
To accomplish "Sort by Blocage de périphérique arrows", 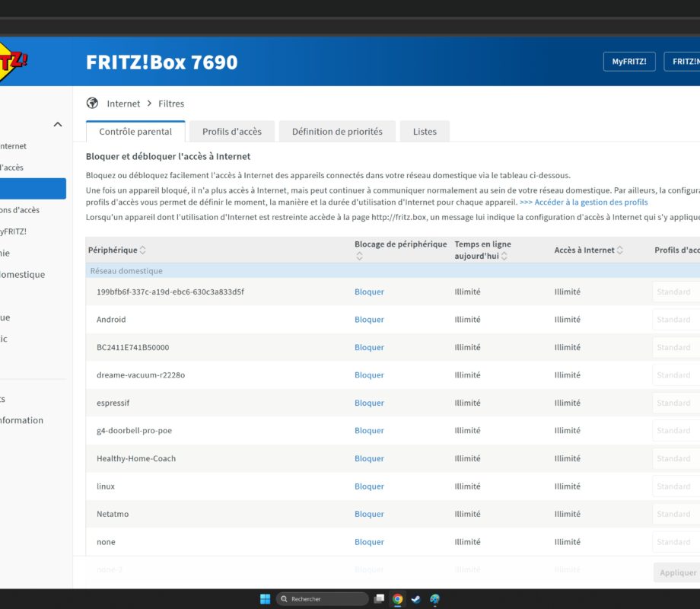I will [x=359, y=256].
